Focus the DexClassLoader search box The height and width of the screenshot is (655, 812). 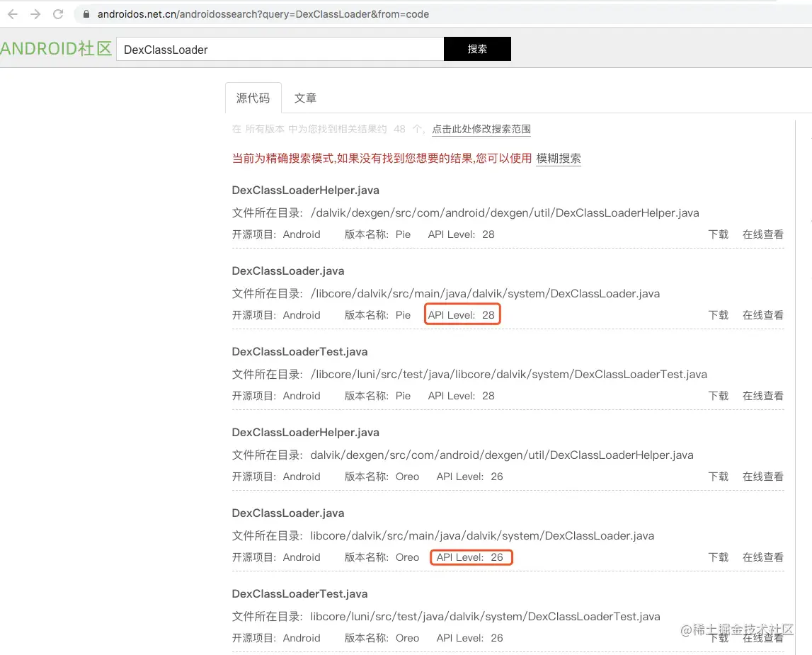click(280, 49)
